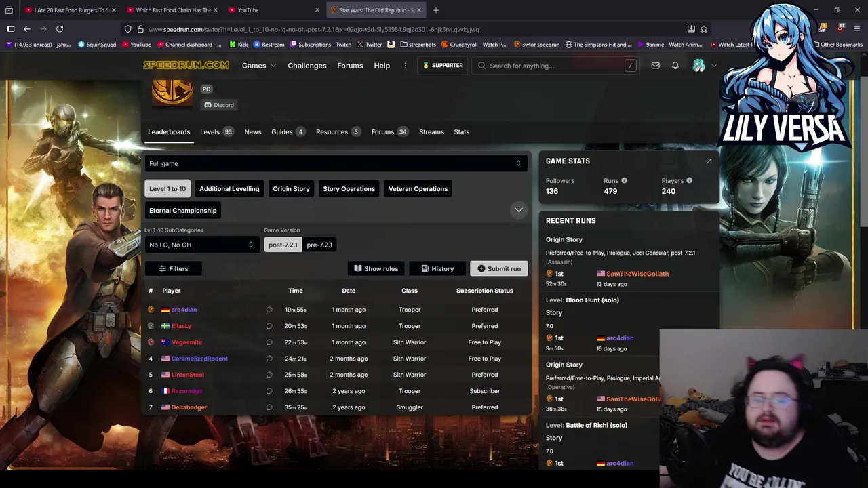Viewport: 868px width, 488px height.
Task: Switch to the Resources tab
Action: (x=338, y=132)
